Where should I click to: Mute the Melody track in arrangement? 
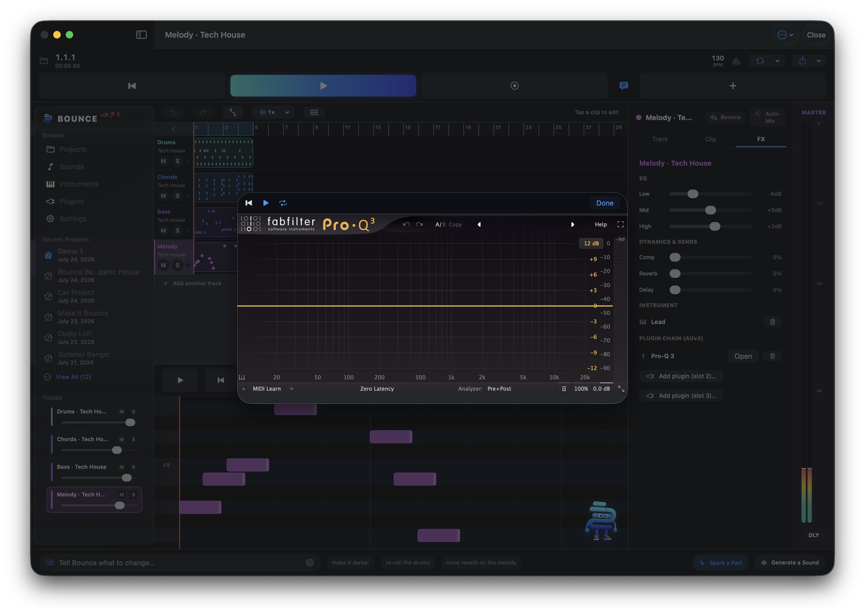coord(163,265)
